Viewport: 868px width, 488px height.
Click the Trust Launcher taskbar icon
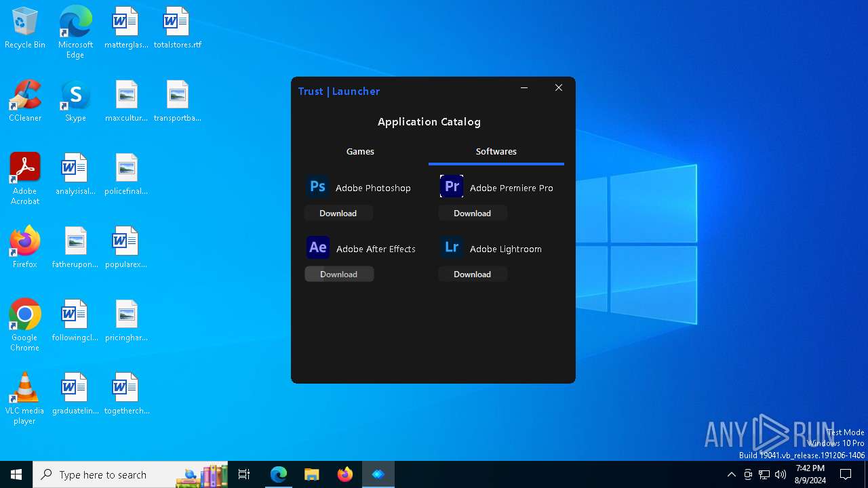[x=378, y=474]
